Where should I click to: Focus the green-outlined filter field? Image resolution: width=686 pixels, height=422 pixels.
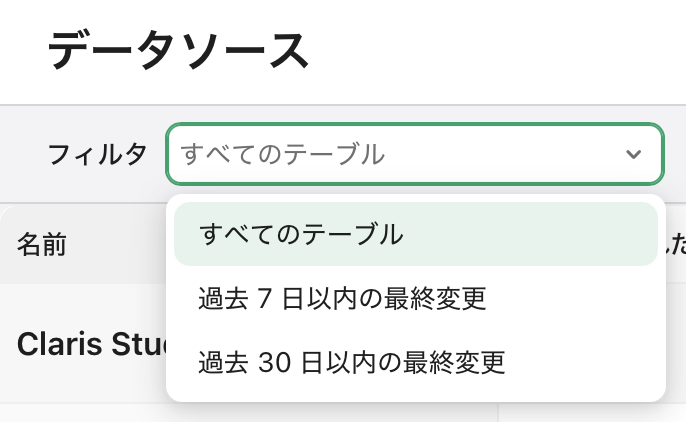[400, 154]
